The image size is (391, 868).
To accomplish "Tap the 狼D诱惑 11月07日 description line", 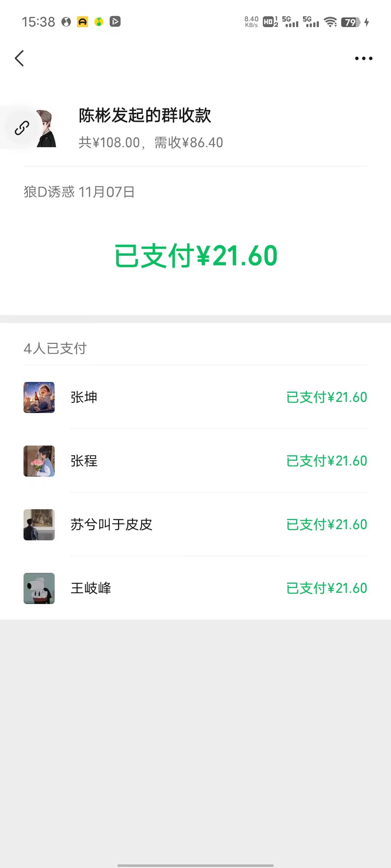I will coord(79,192).
